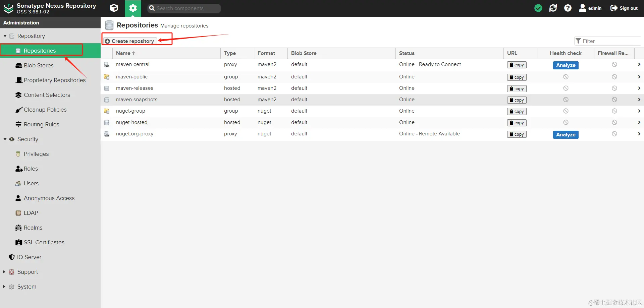
Task: Click firewall disabled icon for nuget.org-proxy
Action: pos(614,134)
